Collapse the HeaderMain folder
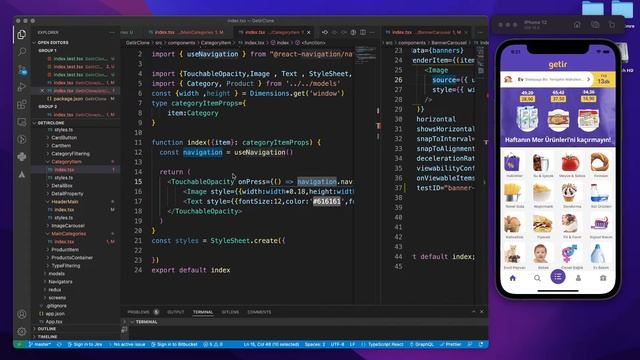The width and height of the screenshot is (640, 360). [64, 202]
